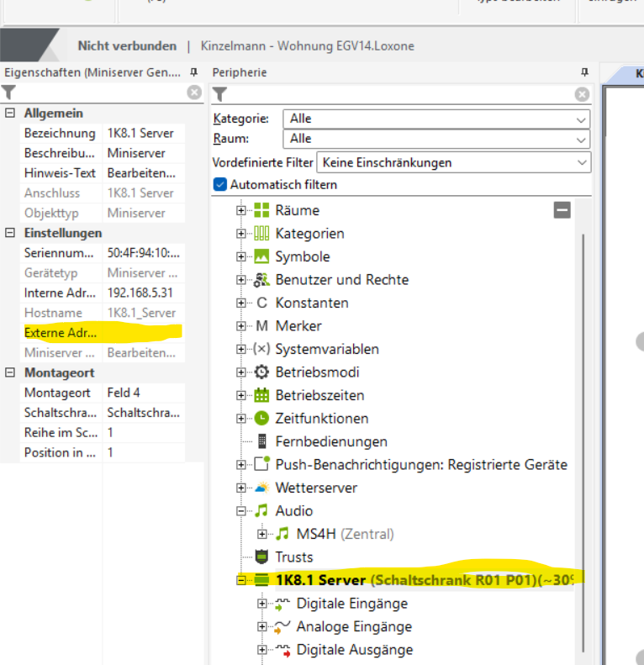644x665 pixels.
Task: Click the Betriebsmodi gear icon
Action: [x=261, y=372]
